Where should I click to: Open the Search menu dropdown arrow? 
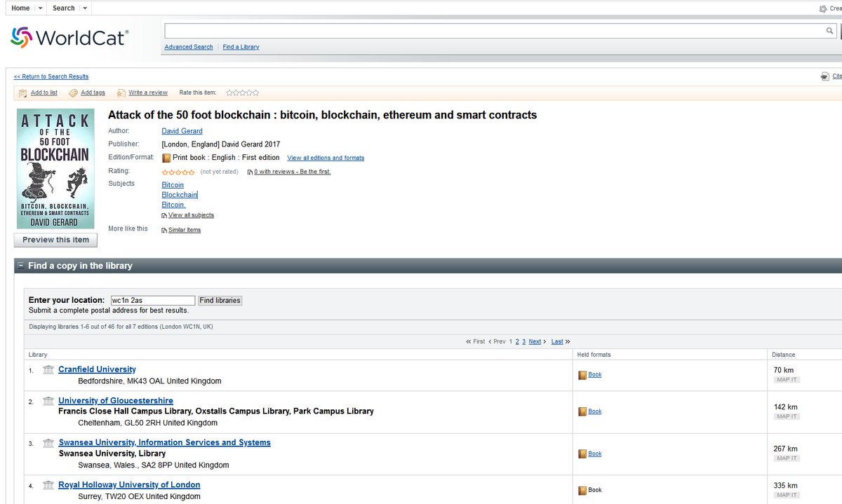coord(85,8)
